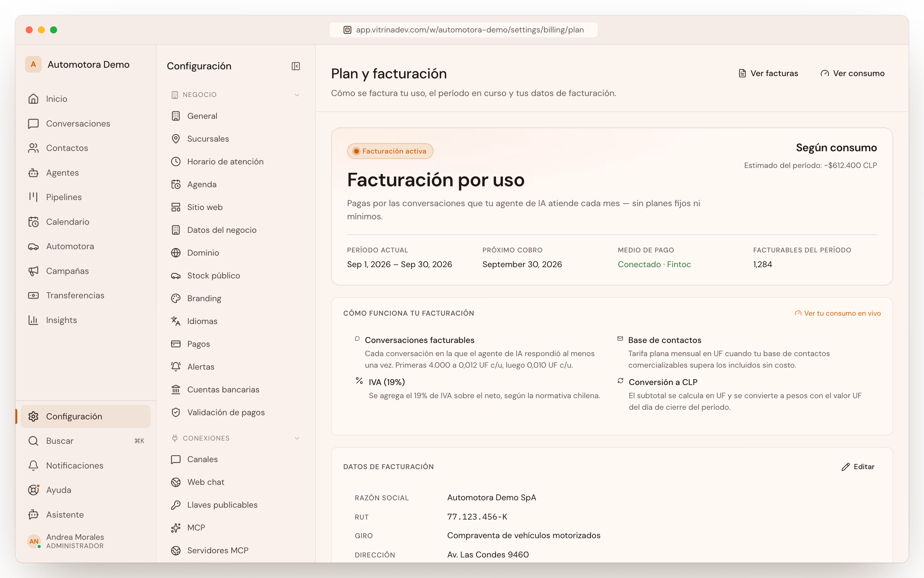Click the Asistente bot icon

pyautogui.click(x=33, y=514)
